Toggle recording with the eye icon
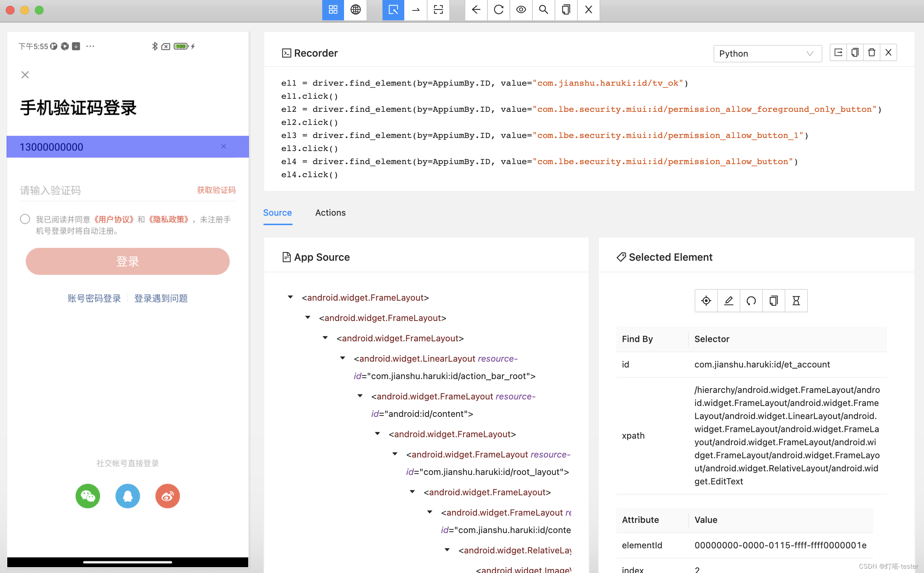Screen dimensions: 924x573 coord(521,9)
